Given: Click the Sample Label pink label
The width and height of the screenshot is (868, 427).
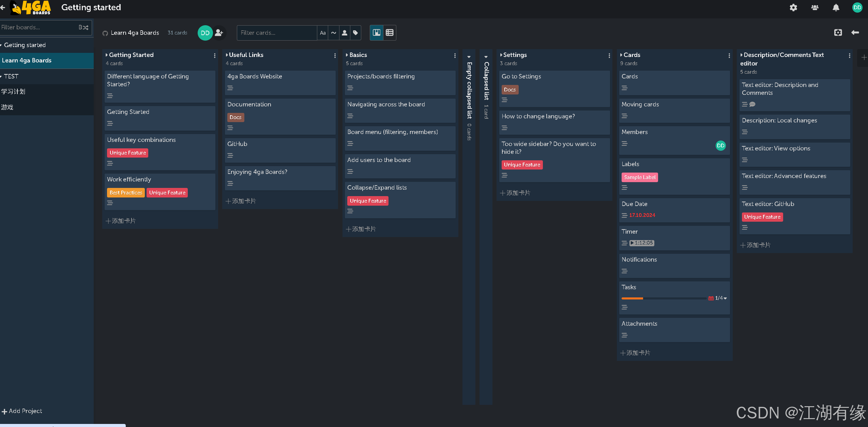Looking at the screenshot, I should [639, 177].
